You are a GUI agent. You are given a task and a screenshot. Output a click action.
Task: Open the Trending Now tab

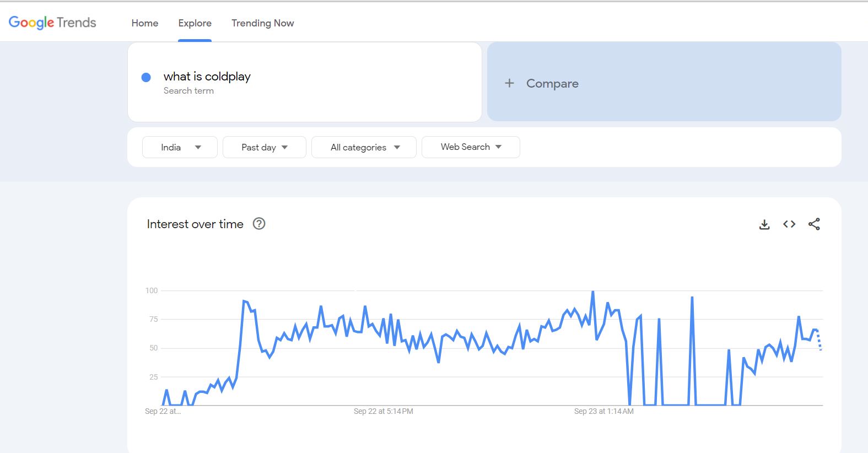point(262,23)
